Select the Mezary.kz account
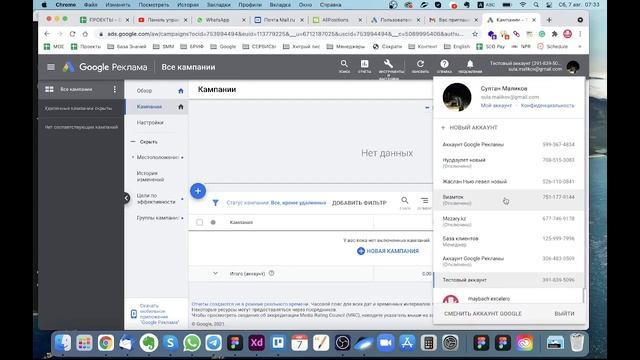This screenshot has width=640, height=360. point(508,221)
